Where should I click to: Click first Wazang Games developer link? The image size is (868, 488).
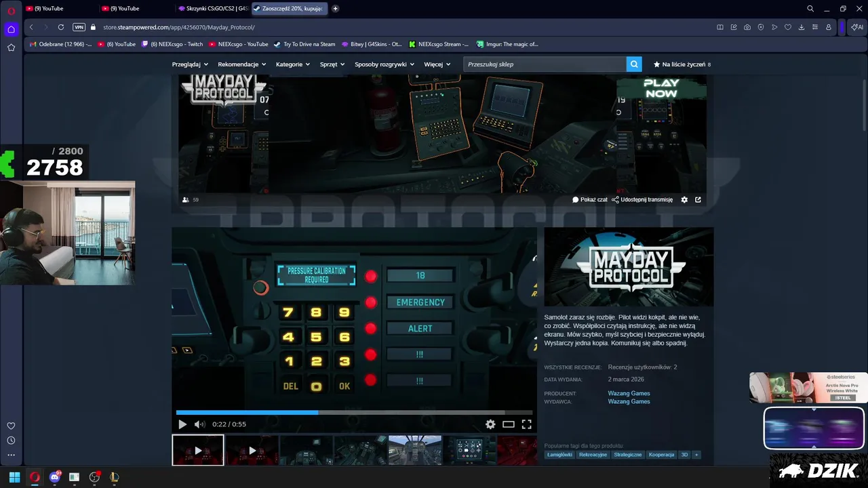629,393
